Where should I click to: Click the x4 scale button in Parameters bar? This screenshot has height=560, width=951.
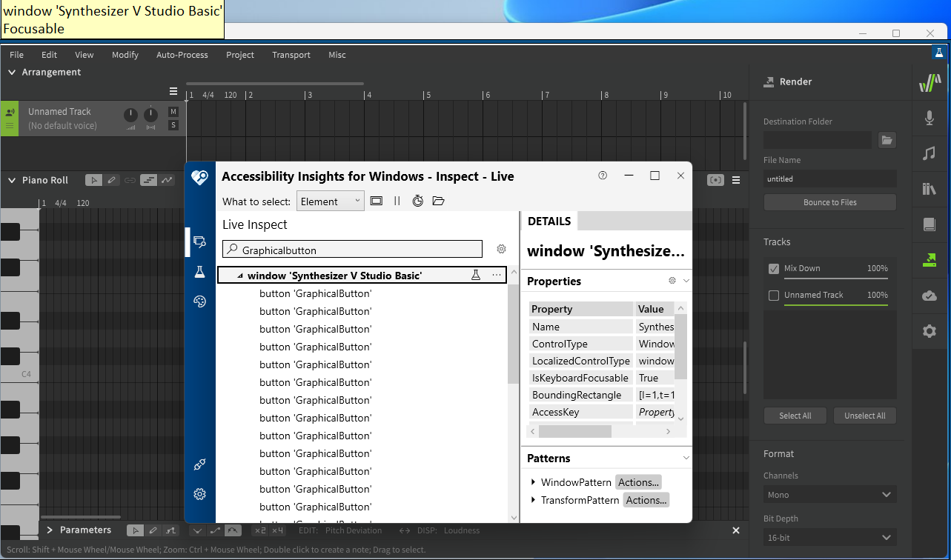coord(277,530)
